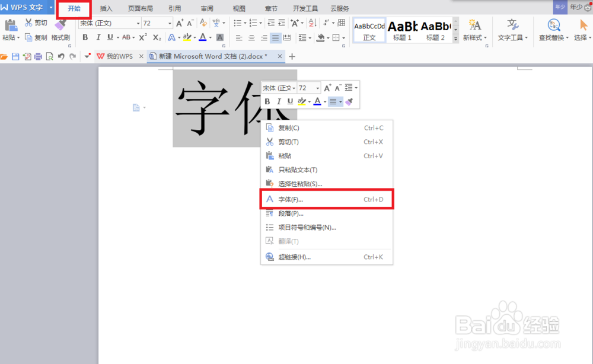The image size is (593, 364).
Task: Toggle justify alignment in ribbon
Action: [275, 37]
